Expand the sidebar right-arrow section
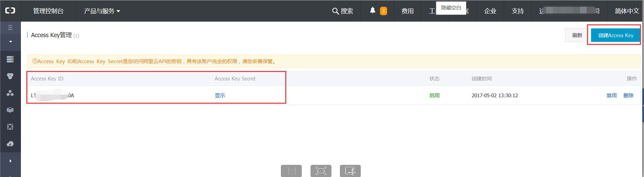 [10, 161]
